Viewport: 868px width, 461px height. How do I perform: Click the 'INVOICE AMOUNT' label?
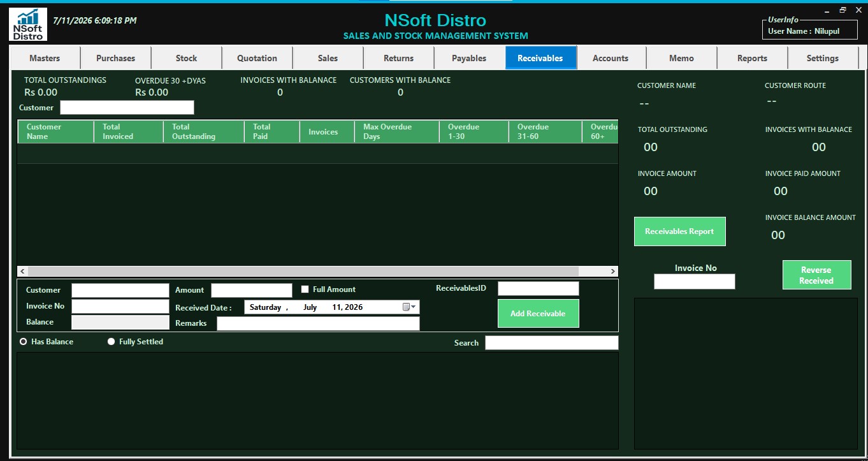667,173
